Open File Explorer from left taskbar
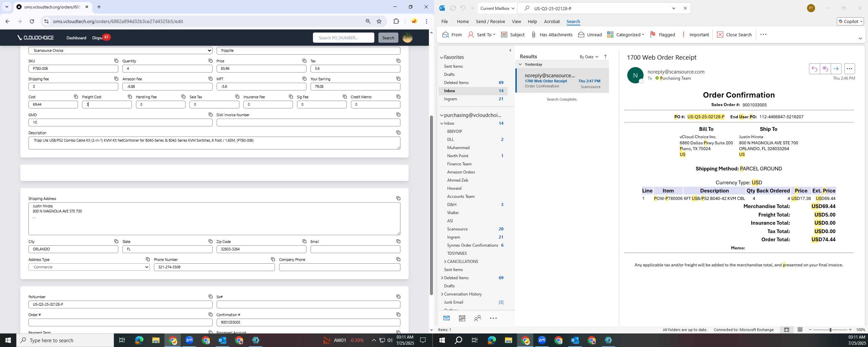Image resolution: width=868 pixels, height=347 pixels. click(x=156, y=340)
